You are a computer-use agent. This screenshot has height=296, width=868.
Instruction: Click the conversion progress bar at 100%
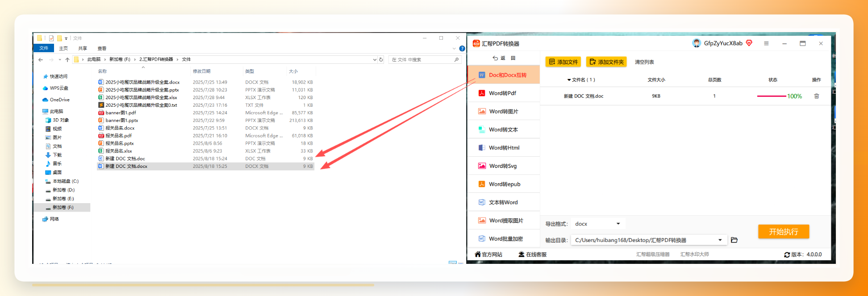pyautogui.click(x=772, y=96)
